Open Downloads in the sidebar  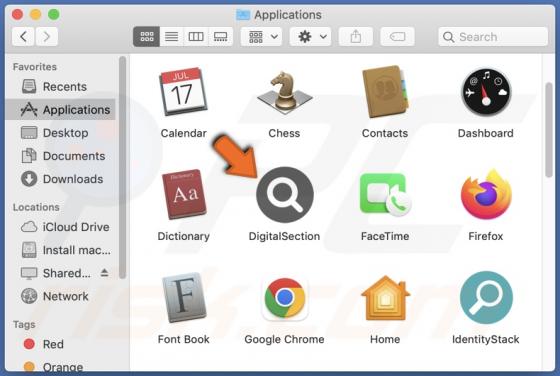tap(60, 179)
